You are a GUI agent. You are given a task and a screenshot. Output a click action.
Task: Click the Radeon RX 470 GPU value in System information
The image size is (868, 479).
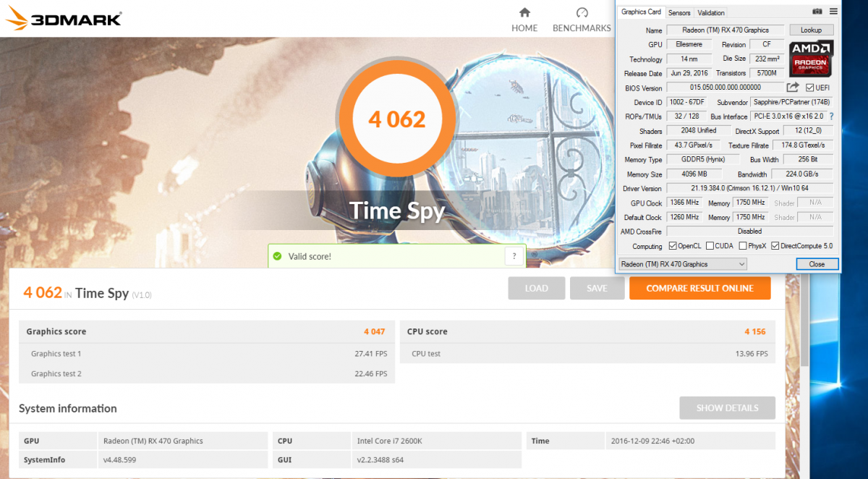[x=153, y=441]
